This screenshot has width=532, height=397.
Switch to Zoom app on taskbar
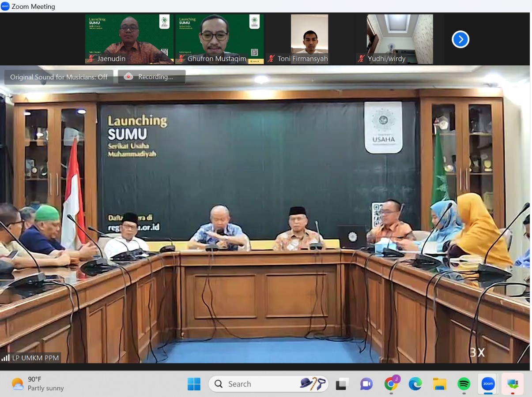click(x=488, y=384)
